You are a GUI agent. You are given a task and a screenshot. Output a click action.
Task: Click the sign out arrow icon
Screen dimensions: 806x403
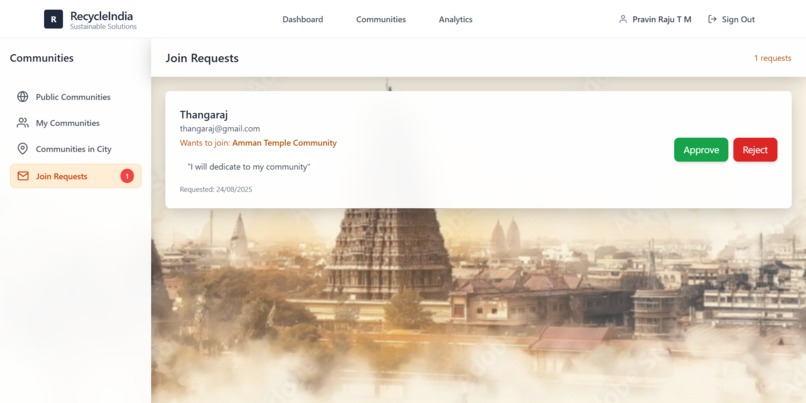(712, 19)
